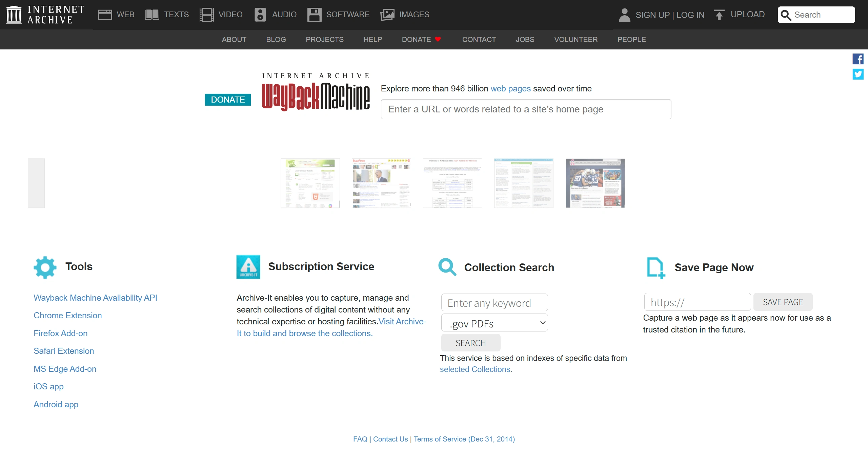The image size is (868, 473).
Task: Click the user avatar sign-up icon
Action: coord(624,15)
